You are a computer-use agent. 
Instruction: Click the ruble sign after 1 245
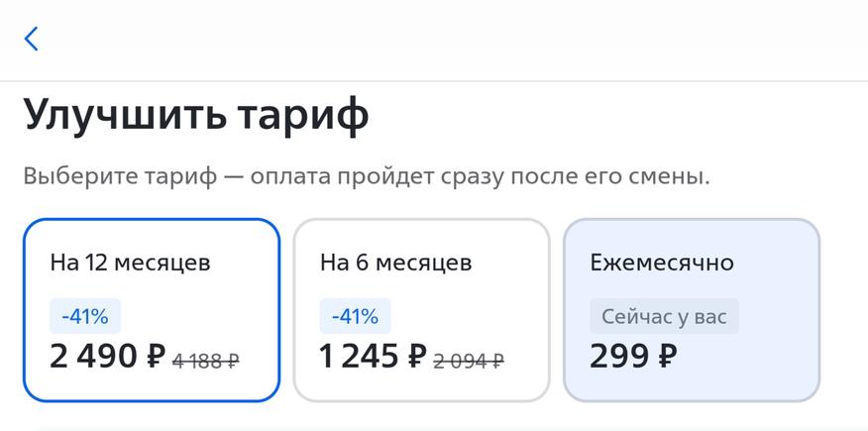point(416,356)
